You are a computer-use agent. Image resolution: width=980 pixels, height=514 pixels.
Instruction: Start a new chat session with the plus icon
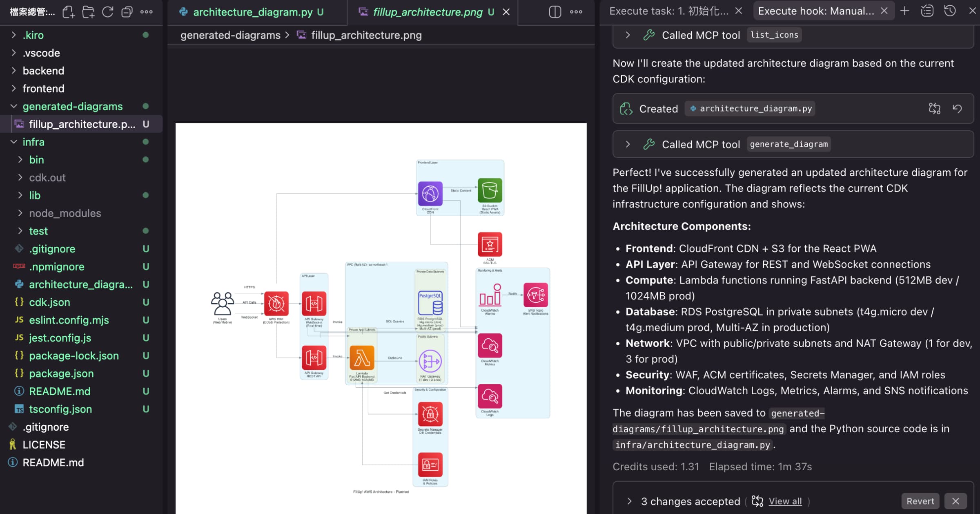point(904,11)
